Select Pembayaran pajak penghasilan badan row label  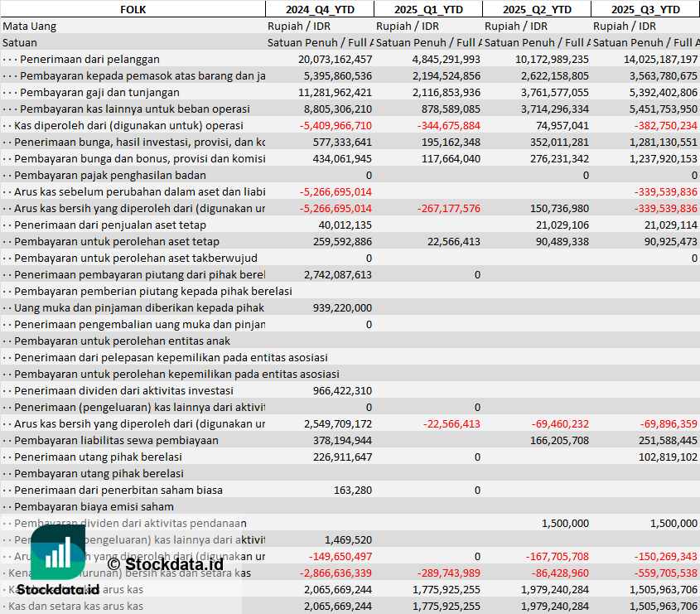coord(109,175)
